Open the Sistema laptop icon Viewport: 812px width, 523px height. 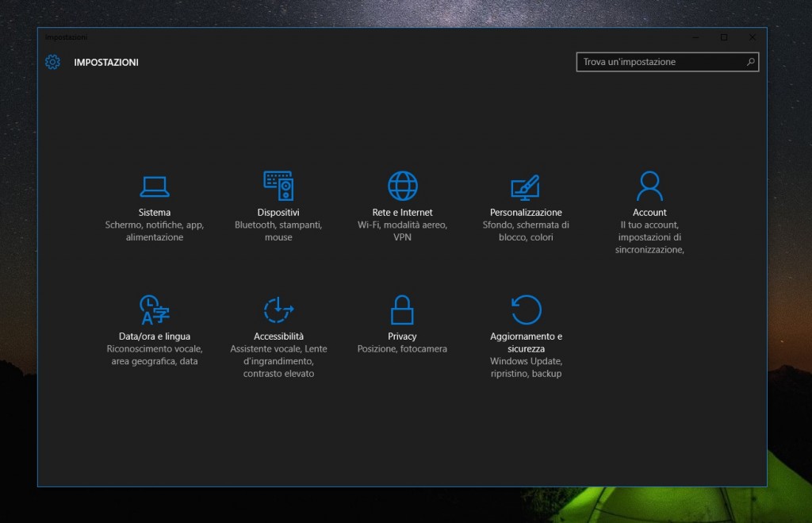coord(154,186)
